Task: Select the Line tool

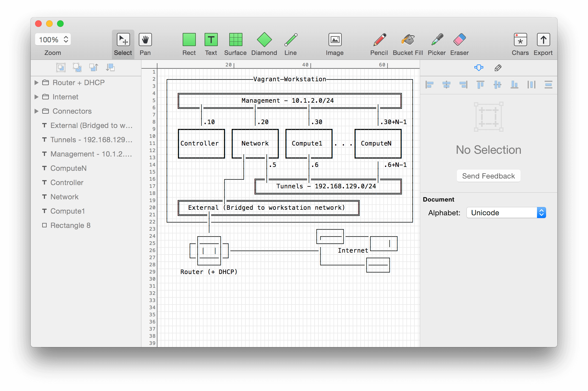Action: click(290, 40)
